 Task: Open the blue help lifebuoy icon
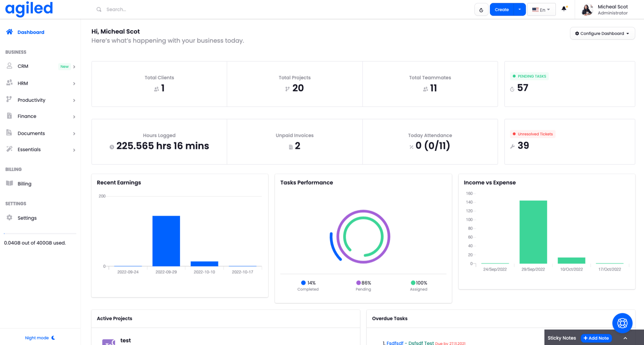point(622,323)
